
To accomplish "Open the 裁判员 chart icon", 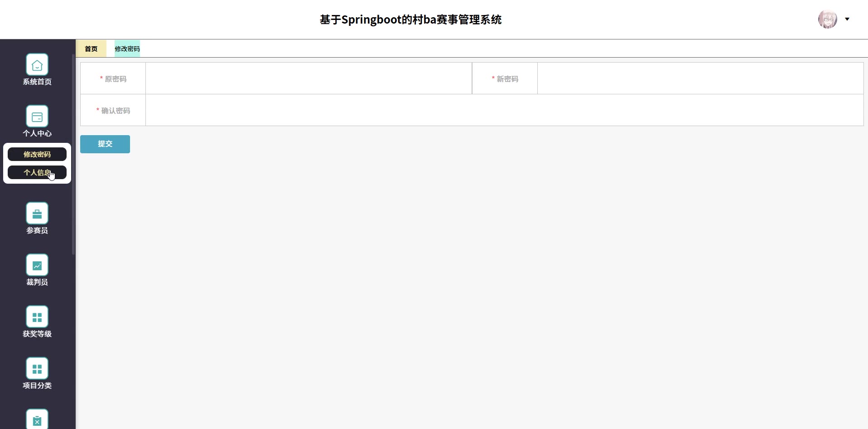I will 37,265.
